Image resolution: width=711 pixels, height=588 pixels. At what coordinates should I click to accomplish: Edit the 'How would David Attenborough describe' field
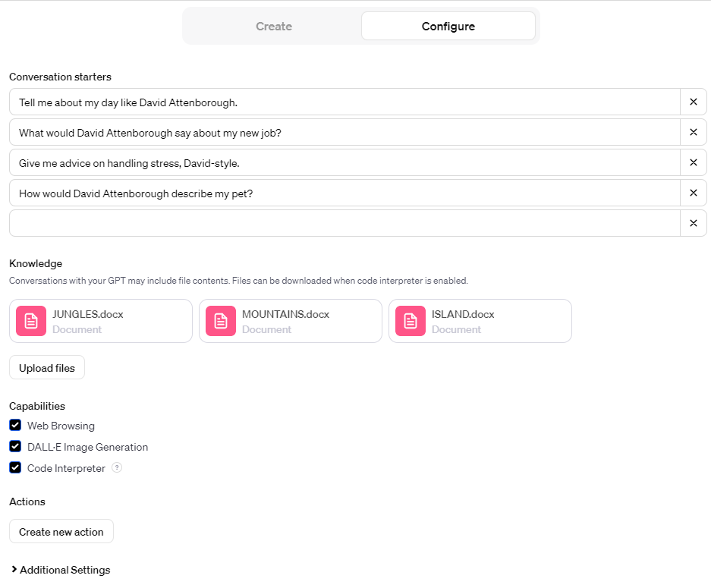[x=344, y=193]
